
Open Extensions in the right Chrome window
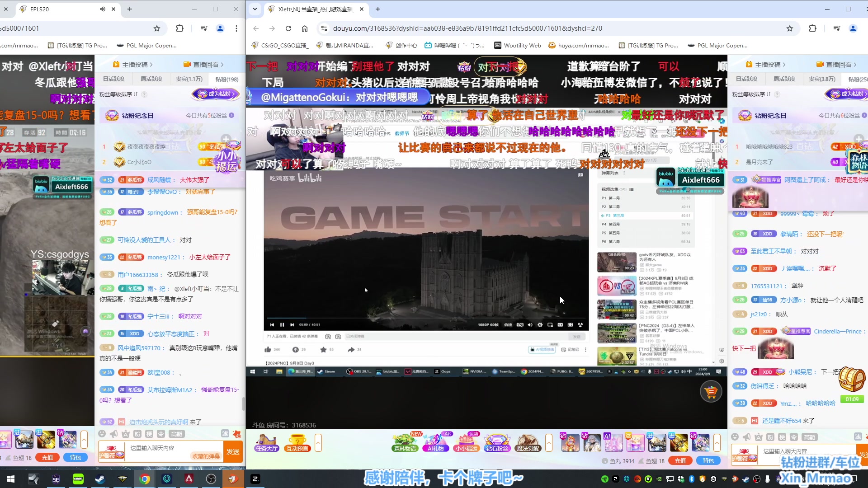[812, 28]
